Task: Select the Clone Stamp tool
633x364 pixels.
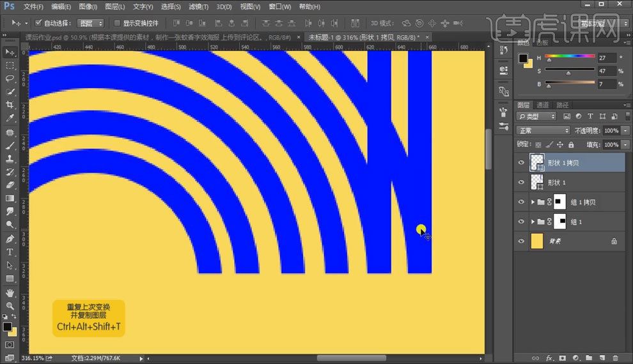Action: [x=10, y=159]
